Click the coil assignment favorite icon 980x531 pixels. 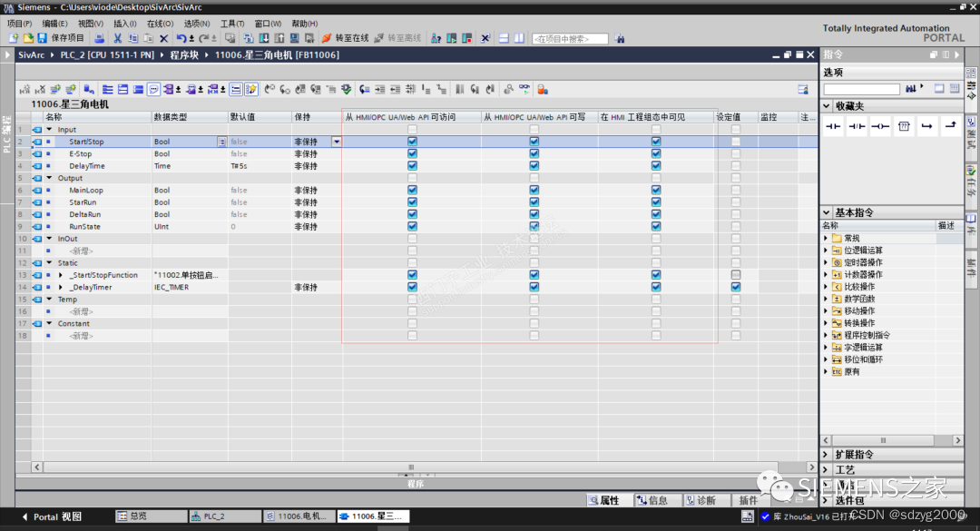[880, 126]
